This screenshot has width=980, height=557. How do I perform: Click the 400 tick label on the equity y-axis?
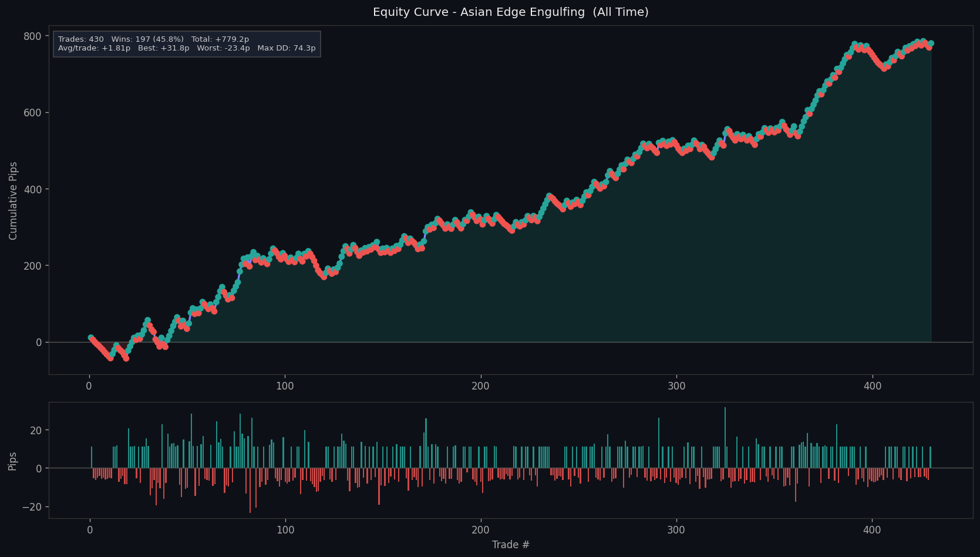(32, 189)
